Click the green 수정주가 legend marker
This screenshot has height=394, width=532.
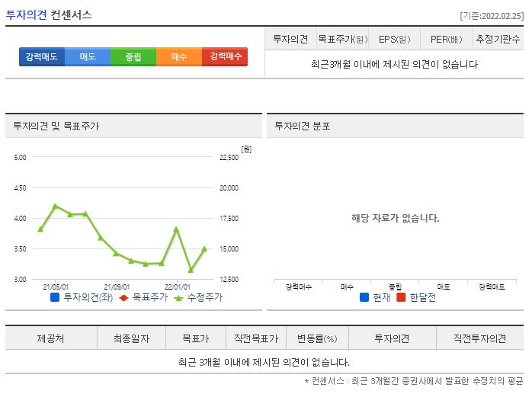179,298
